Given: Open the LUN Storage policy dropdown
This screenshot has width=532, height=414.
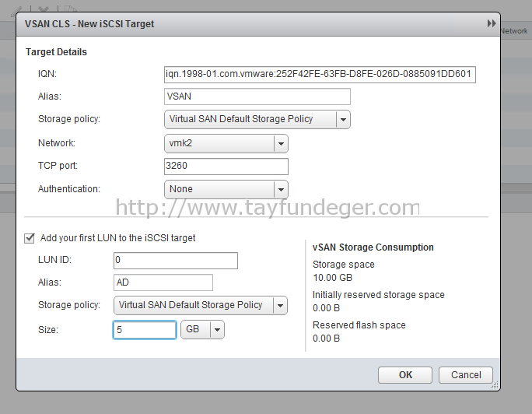Looking at the screenshot, I should [201, 305].
